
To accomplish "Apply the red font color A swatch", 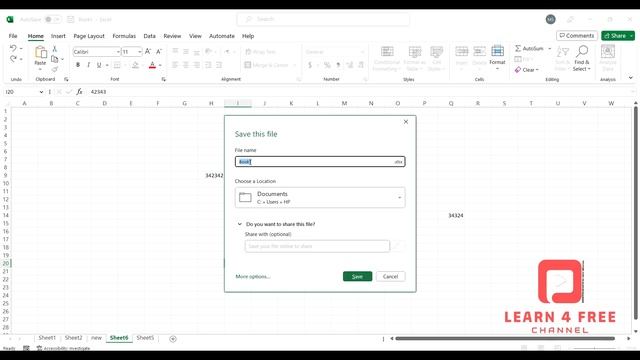I will coord(152,65).
